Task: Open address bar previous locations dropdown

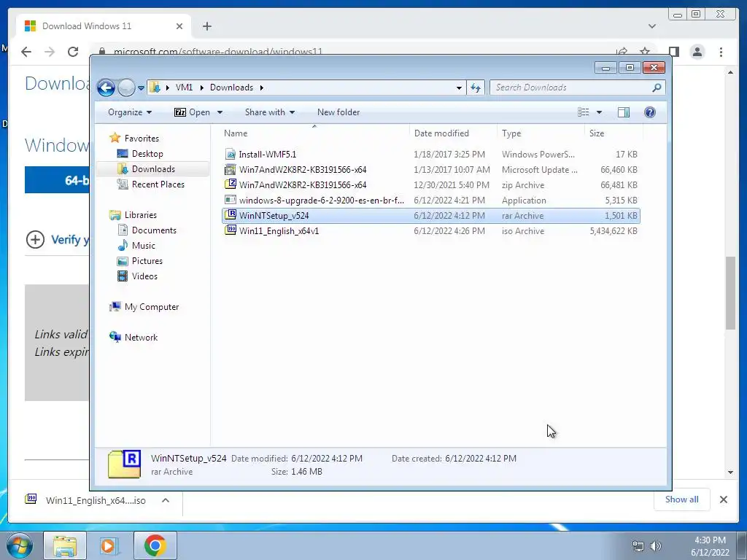Action: pos(459,87)
